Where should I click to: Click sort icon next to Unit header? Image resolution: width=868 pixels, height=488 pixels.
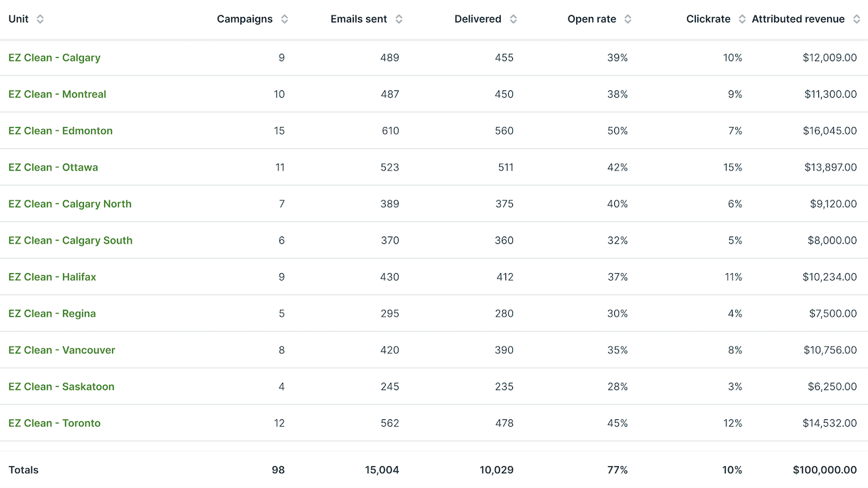coord(40,19)
